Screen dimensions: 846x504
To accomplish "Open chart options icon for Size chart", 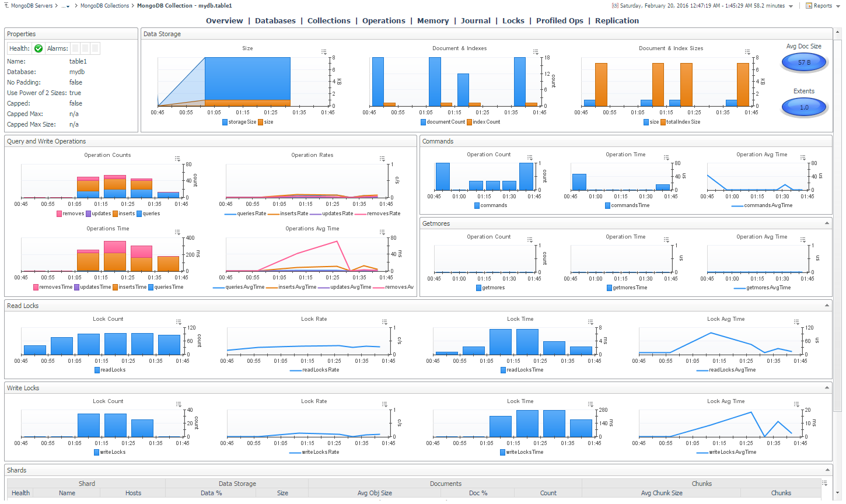I will [324, 52].
